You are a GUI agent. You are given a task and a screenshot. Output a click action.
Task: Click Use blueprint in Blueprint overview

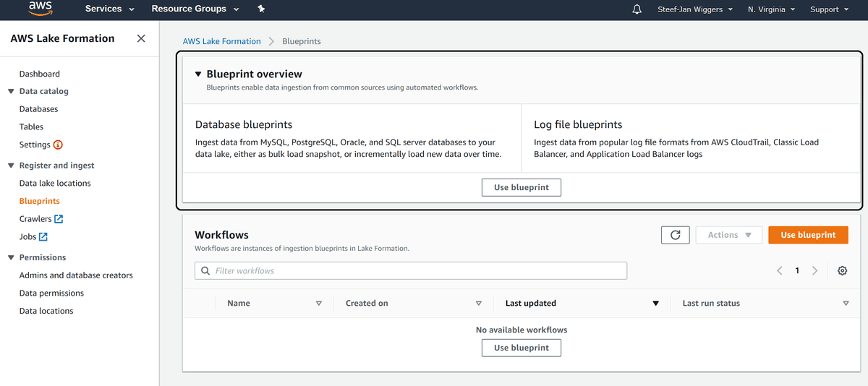(522, 187)
